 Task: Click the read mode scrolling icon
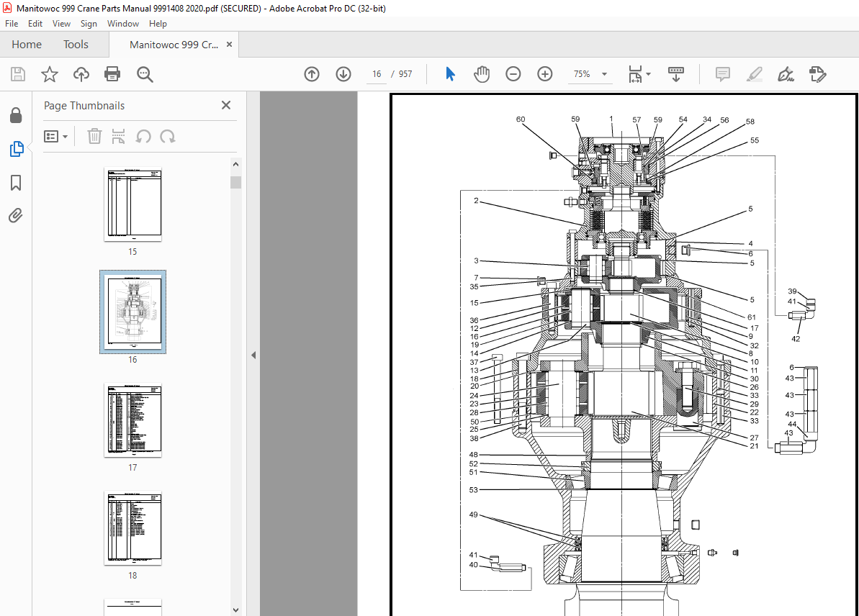click(676, 74)
